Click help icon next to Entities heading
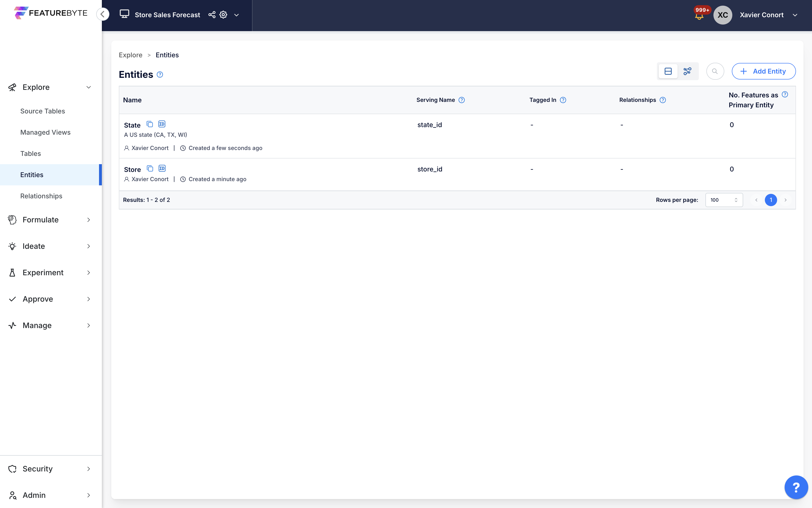 coord(160,75)
